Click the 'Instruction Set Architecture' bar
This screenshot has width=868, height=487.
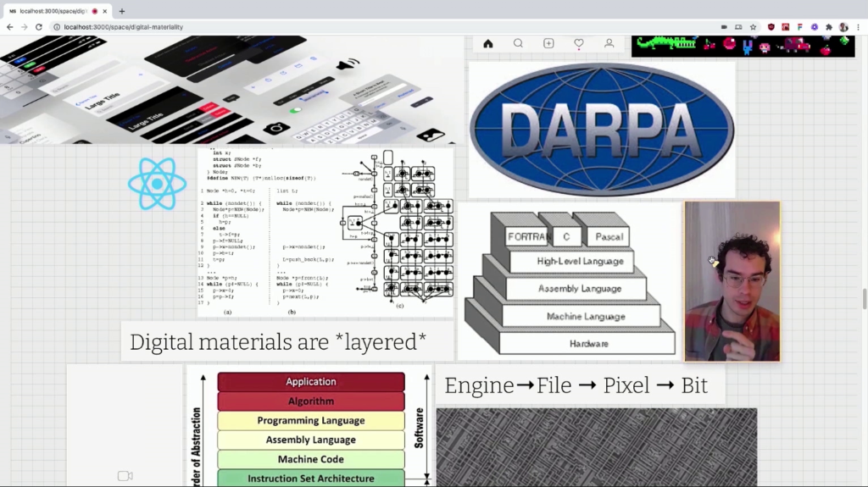point(311,479)
